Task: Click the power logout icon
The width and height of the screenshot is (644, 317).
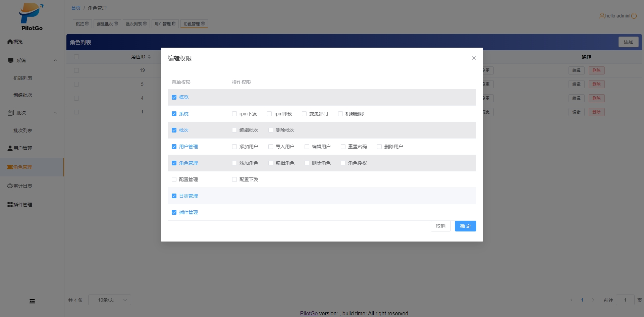Action: [x=634, y=16]
